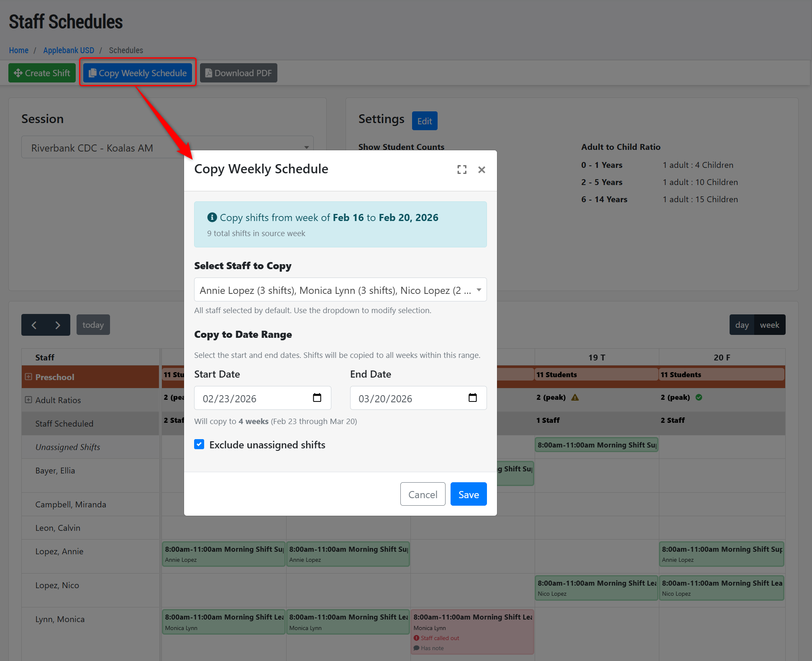Viewport: 812px width, 661px height.
Task: Go to previous week with left chevron
Action: (34, 325)
